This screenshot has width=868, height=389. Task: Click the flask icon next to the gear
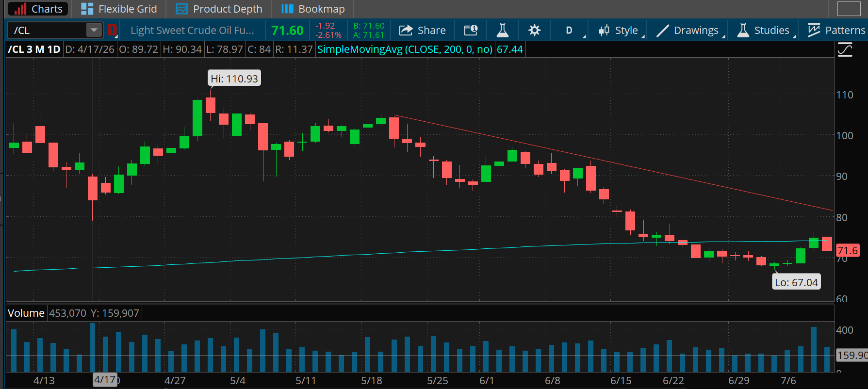point(503,30)
